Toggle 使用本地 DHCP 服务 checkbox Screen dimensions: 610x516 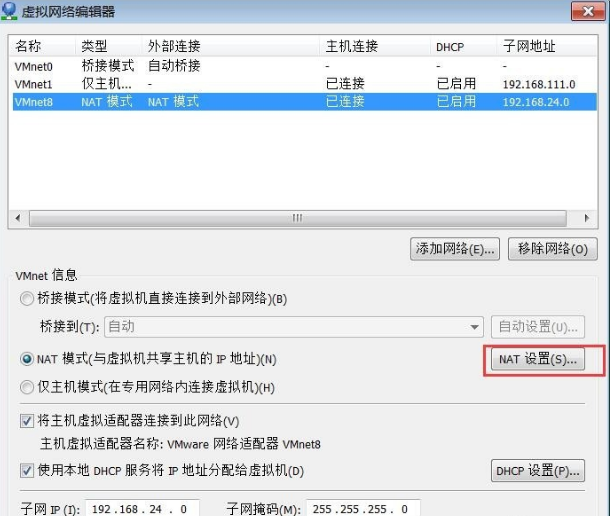pyautogui.click(x=27, y=471)
